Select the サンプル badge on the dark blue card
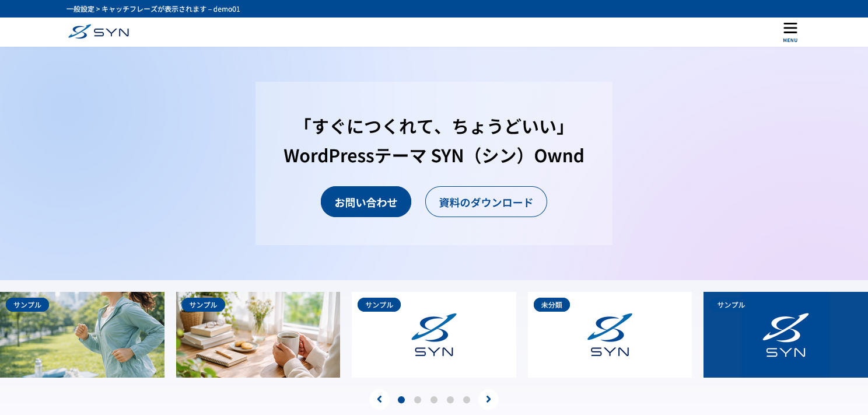Viewport: 868px width, 415px height. 730,304
